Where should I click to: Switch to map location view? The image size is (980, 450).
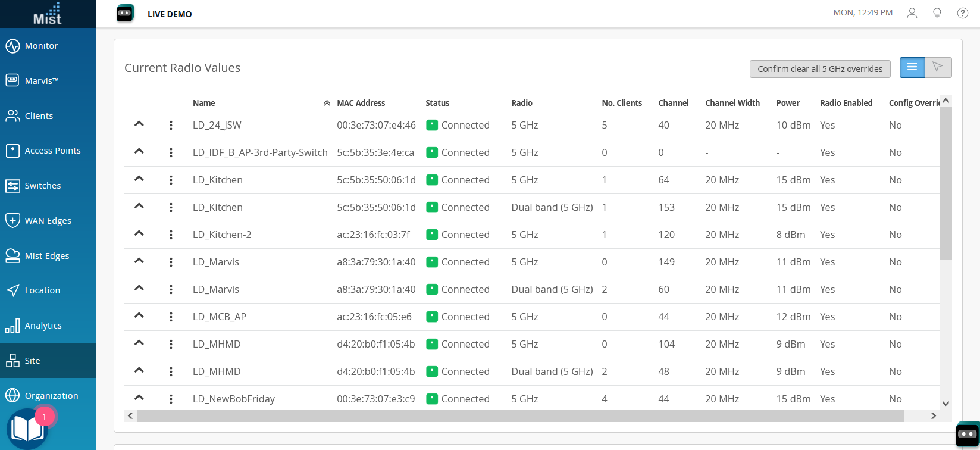pos(938,68)
